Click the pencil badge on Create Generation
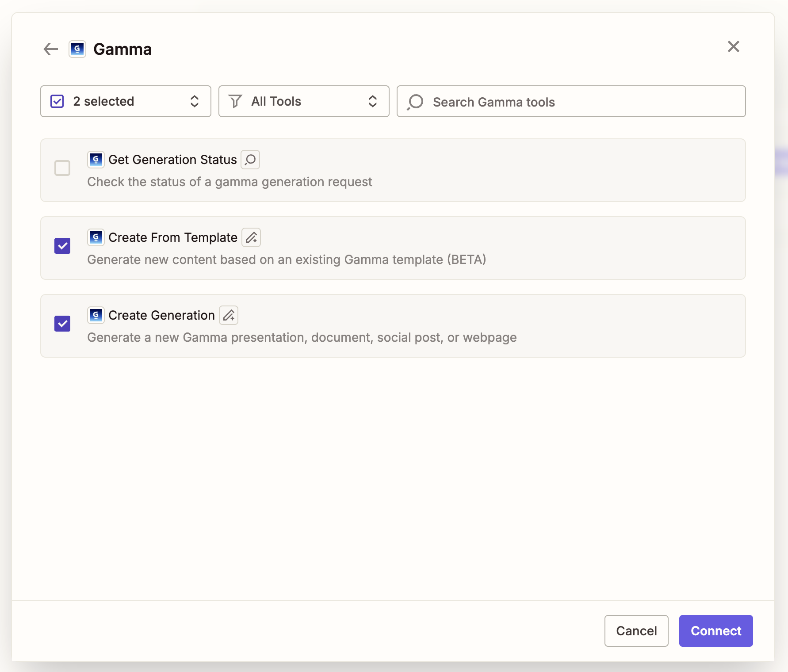 coord(228,315)
